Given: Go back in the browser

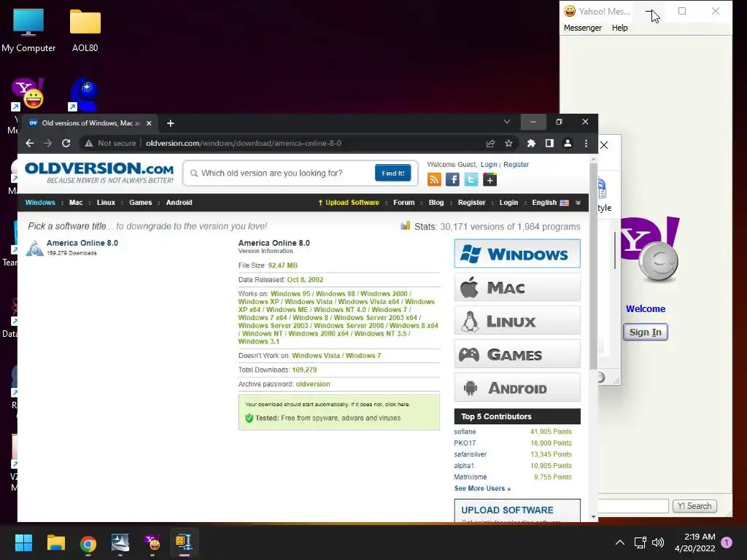Looking at the screenshot, I should [x=30, y=144].
